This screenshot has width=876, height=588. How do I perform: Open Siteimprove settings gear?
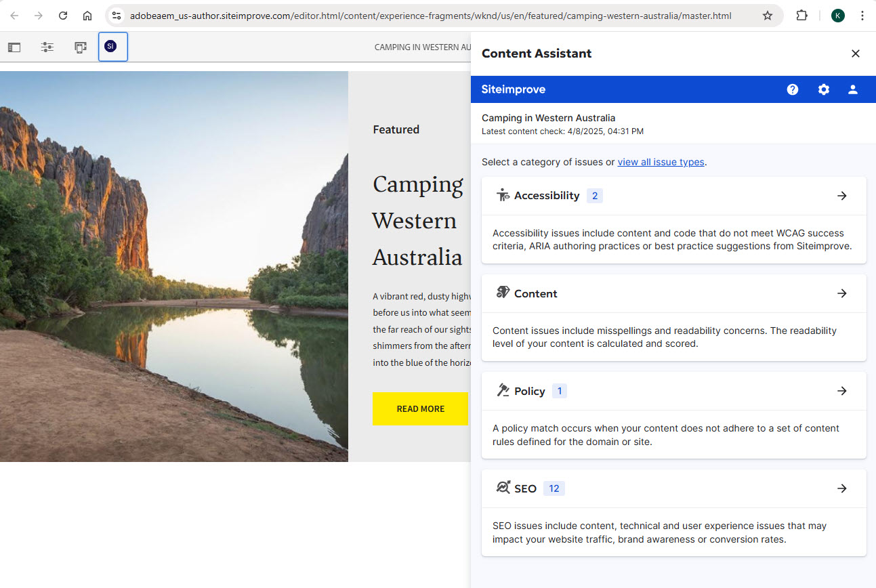tap(823, 89)
